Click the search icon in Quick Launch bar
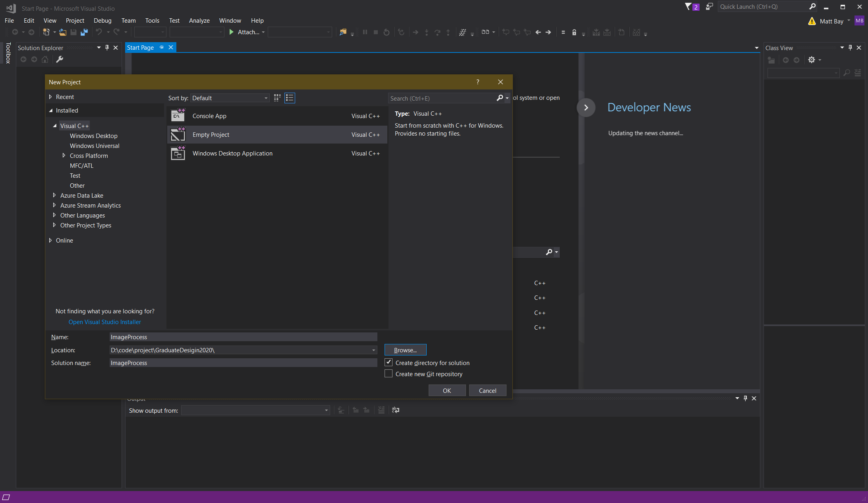 pos(813,7)
